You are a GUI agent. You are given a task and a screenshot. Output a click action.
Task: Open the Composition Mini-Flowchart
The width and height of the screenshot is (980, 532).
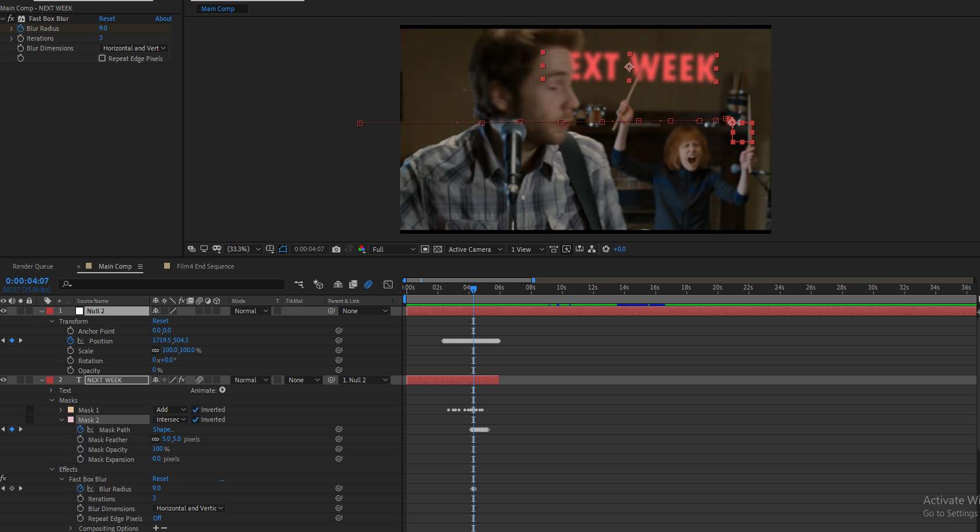(x=299, y=284)
